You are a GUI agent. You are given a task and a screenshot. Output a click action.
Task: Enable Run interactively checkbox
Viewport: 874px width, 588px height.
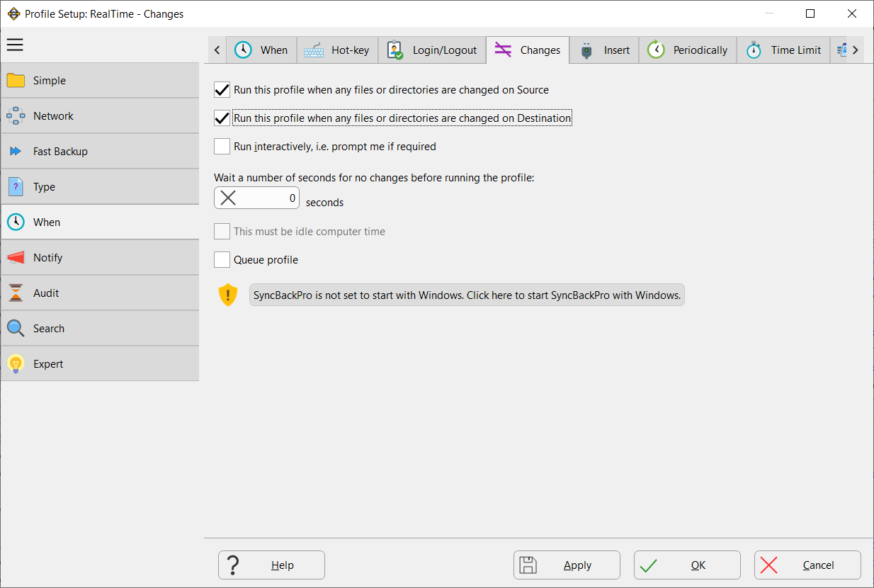(222, 147)
